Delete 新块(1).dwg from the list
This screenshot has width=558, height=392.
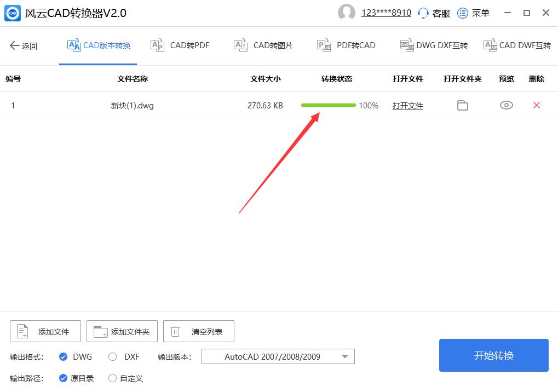tap(536, 105)
